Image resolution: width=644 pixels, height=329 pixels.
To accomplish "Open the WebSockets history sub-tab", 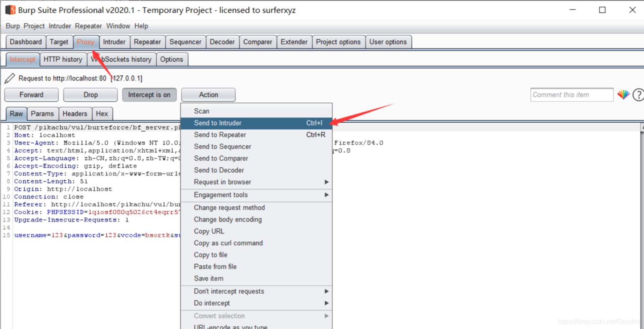I will tap(121, 59).
